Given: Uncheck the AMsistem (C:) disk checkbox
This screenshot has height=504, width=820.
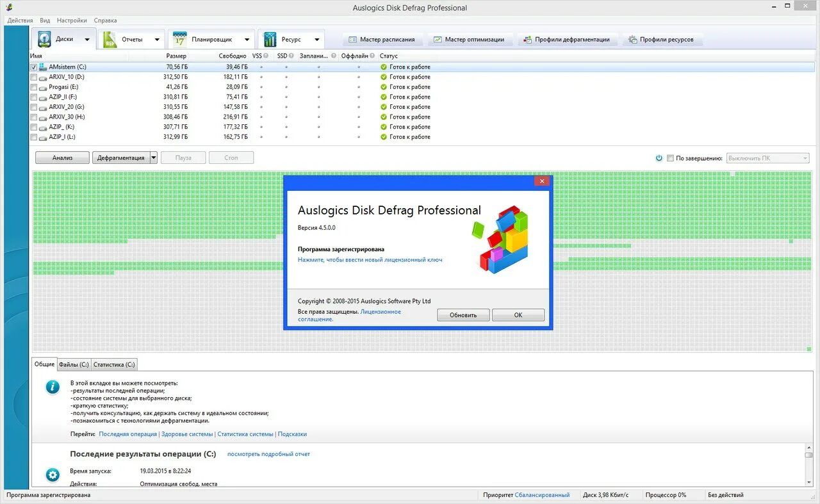Looking at the screenshot, I should 34,67.
